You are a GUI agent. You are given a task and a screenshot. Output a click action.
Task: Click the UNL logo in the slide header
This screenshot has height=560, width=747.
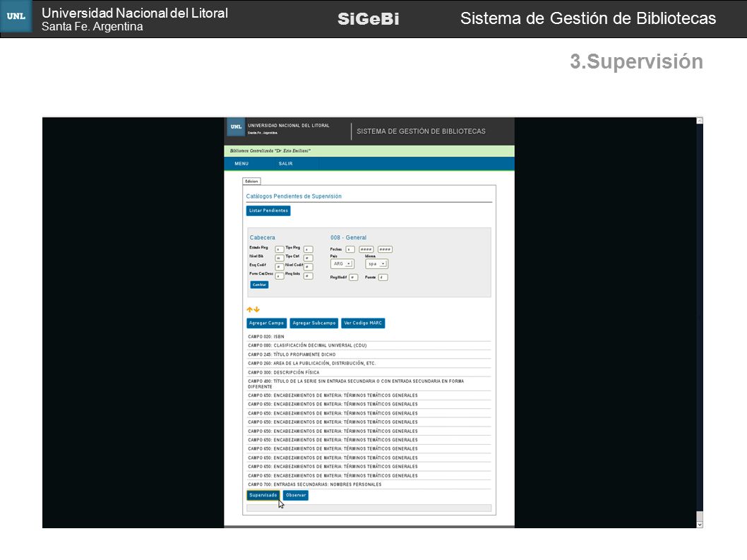[16, 16]
